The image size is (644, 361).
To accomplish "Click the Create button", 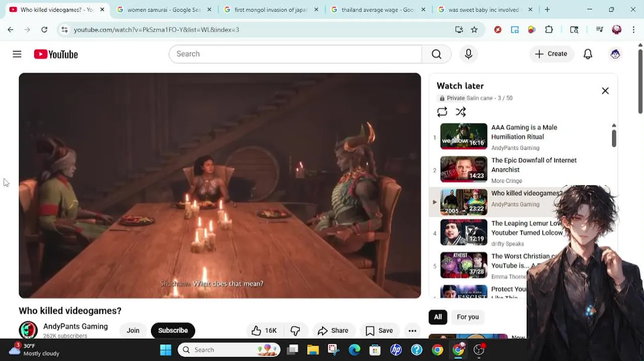I will click(551, 54).
